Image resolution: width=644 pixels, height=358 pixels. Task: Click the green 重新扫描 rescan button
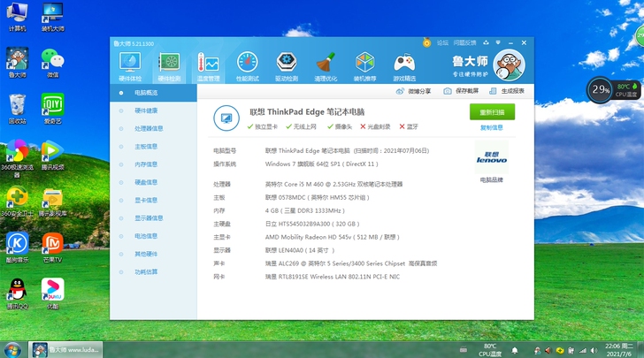pyautogui.click(x=492, y=111)
